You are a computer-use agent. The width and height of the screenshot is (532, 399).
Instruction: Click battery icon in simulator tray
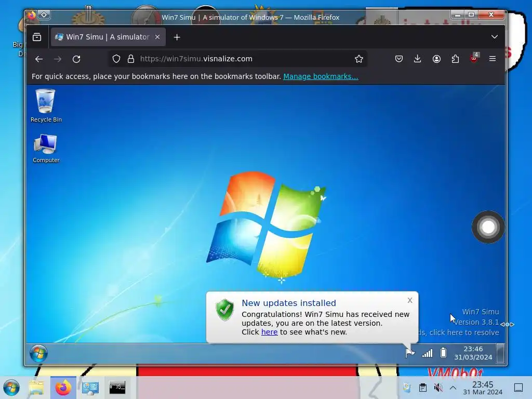coord(444,353)
